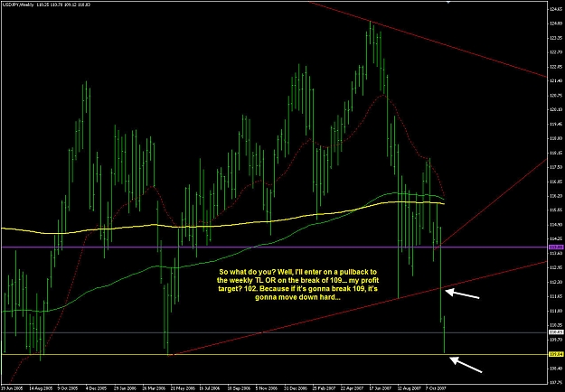
Task: Click the 22 Apr 2007 date label
Action: pos(351,388)
